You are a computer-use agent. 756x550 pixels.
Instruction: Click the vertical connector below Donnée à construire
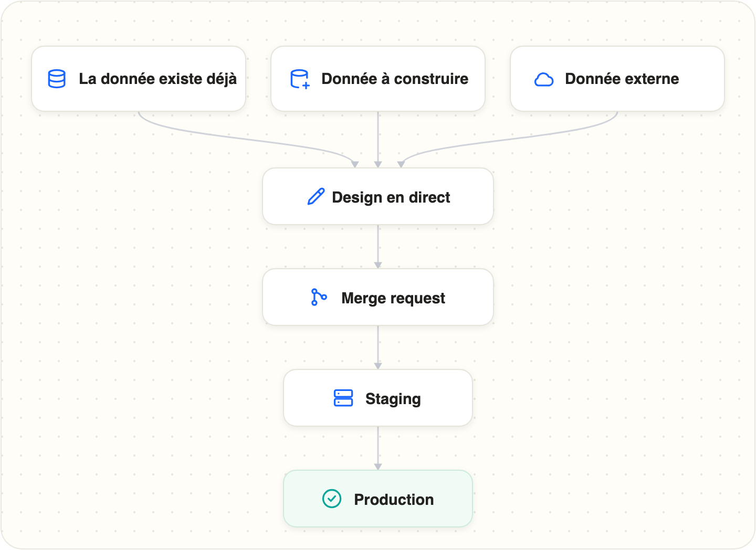[x=378, y=137]
